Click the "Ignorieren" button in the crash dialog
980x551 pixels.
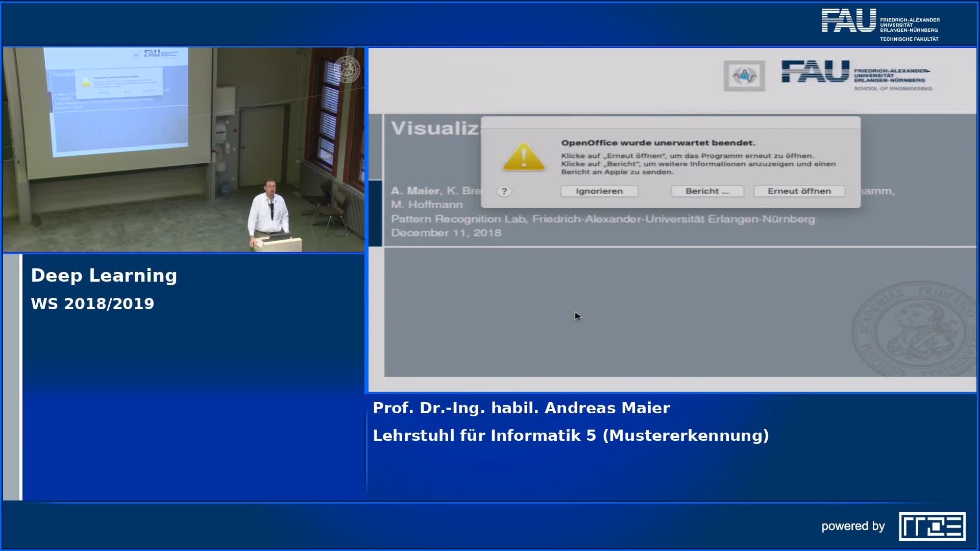pos(599,191)
